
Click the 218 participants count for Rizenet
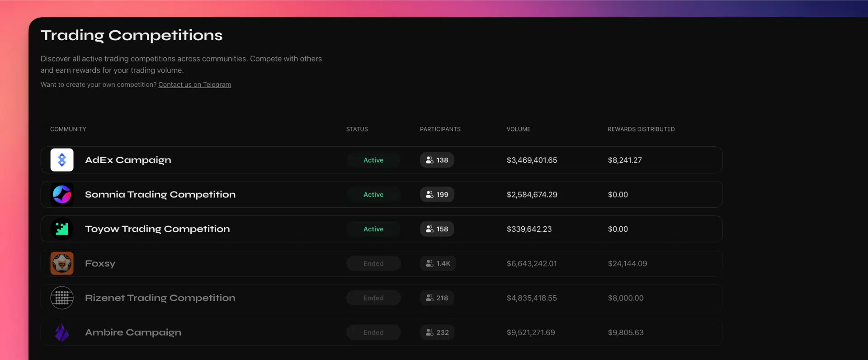coord(442,298)
